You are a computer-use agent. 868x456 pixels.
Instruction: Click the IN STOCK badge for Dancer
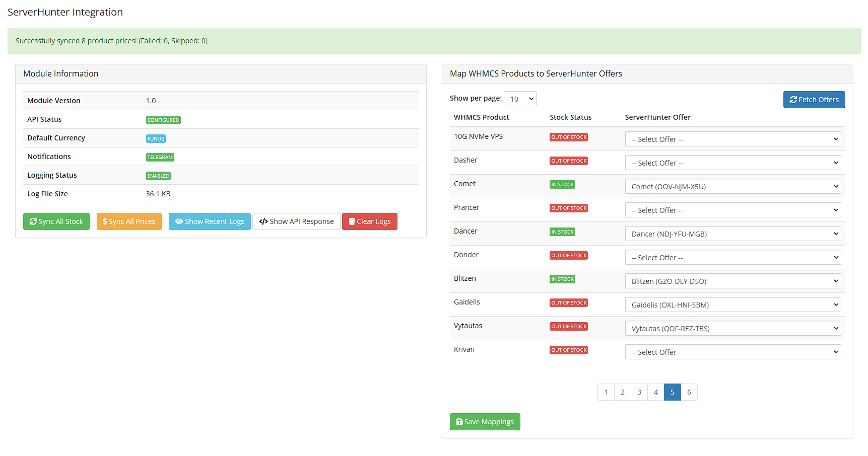tap(562, 232)
